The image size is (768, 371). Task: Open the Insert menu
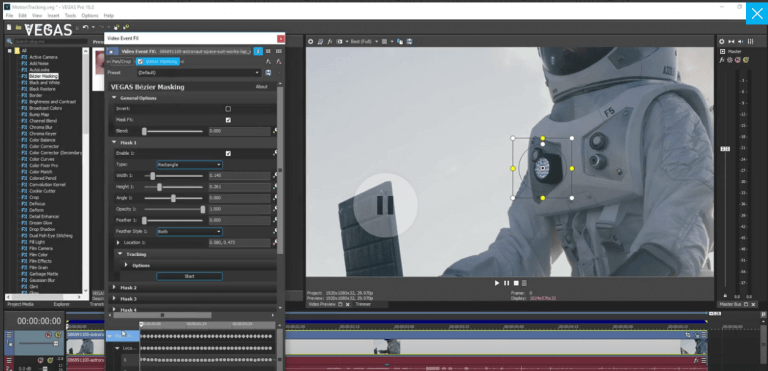[x=53, y=16]
